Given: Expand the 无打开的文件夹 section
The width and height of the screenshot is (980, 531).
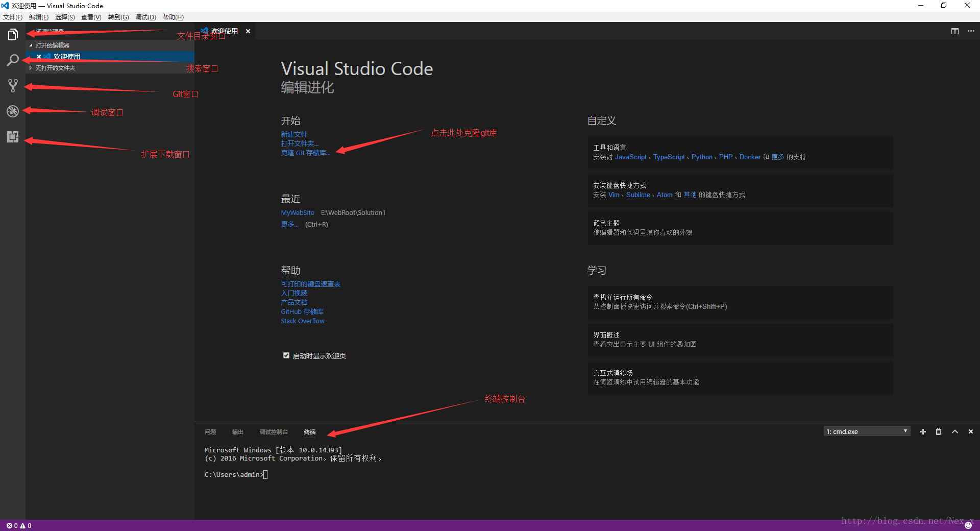Looking at the screenshot, I should click(x=110, y=68).
